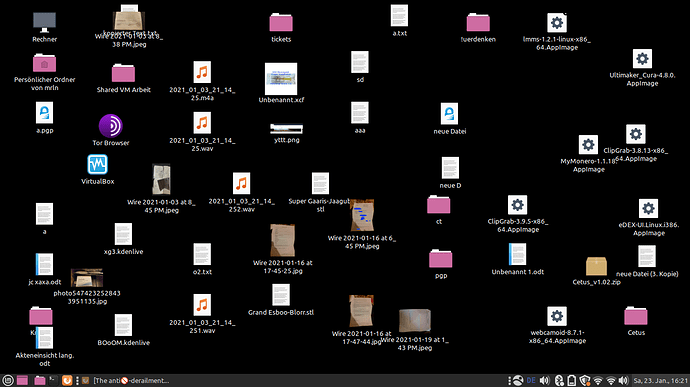Viewport: 690px width, 387px height.
Task: Click the Bluetooth tray icon
Action: point(559,380)
